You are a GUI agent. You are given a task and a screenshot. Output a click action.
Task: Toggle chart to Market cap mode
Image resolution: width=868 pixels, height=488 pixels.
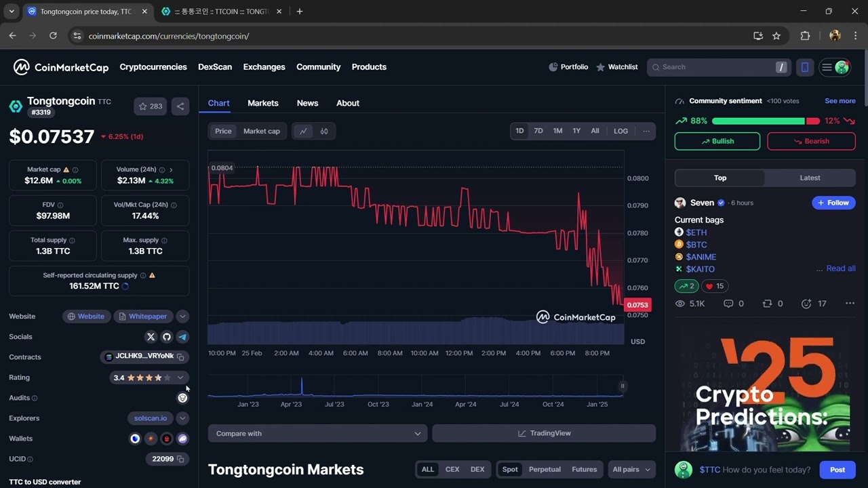(262, 131)
